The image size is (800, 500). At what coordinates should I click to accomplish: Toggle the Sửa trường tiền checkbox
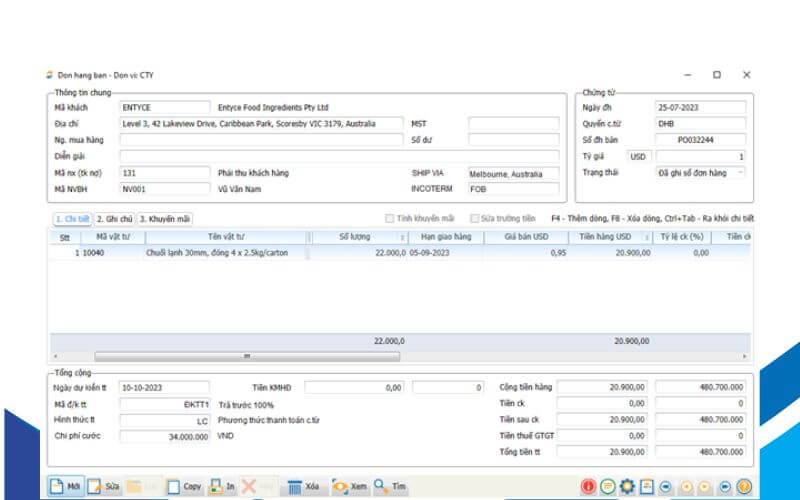click(x=473, y=218)
